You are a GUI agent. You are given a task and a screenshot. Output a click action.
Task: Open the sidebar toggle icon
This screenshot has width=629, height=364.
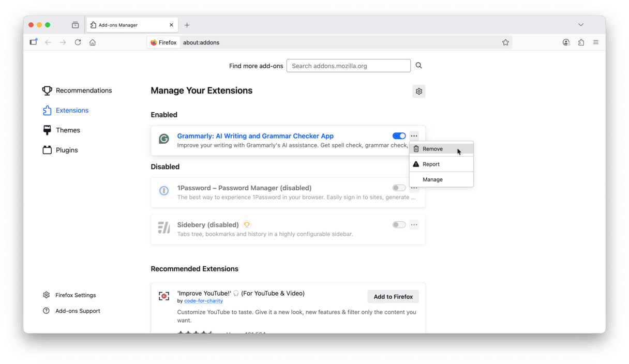pyautogui.click(x=34, y=42)
